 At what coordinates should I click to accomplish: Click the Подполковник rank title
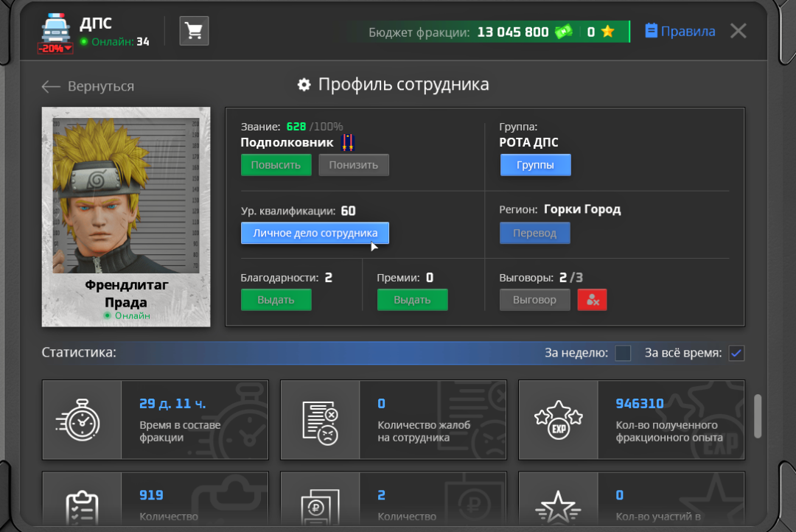point(287,143)
